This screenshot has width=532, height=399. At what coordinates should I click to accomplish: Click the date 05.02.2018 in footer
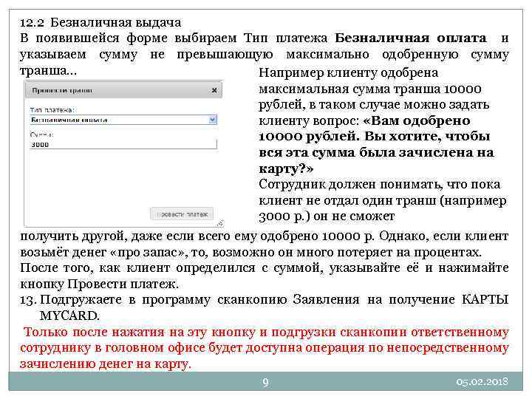point(482,382)
